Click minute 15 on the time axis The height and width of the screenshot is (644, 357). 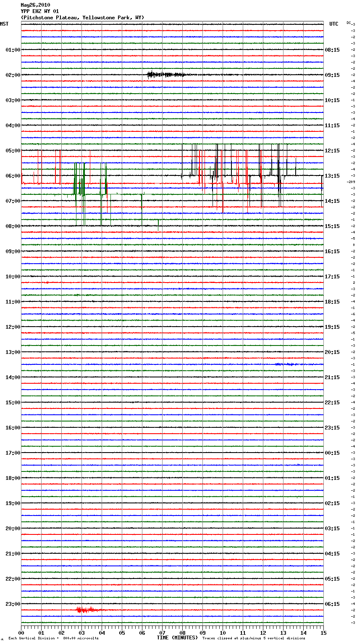323,633
